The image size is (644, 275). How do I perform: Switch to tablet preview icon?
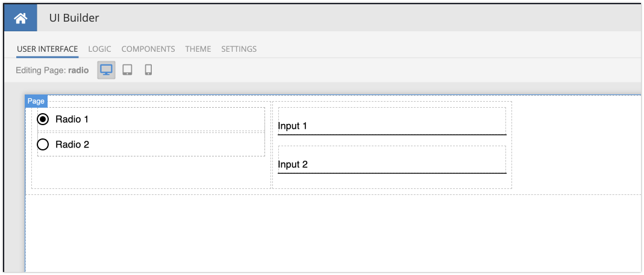pos(127,70)
